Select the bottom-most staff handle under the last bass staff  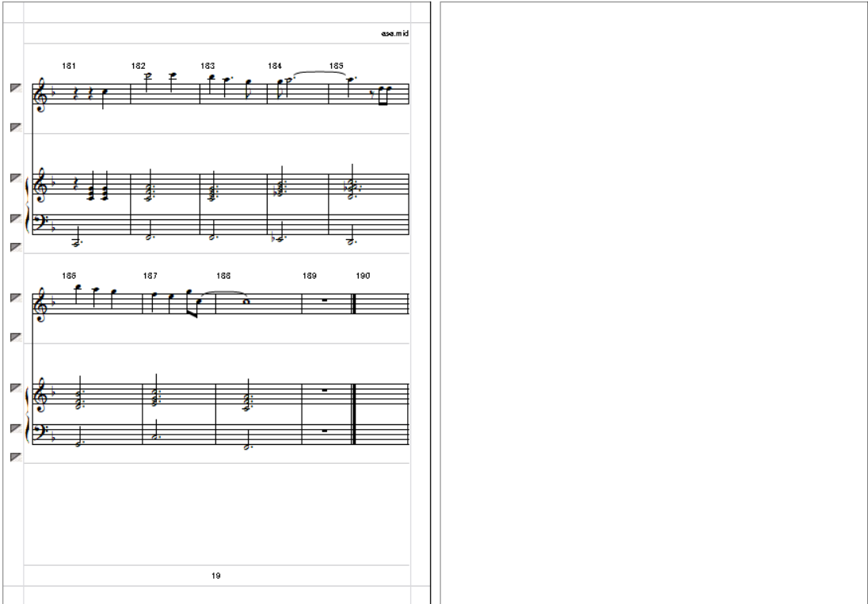point(16,457)
